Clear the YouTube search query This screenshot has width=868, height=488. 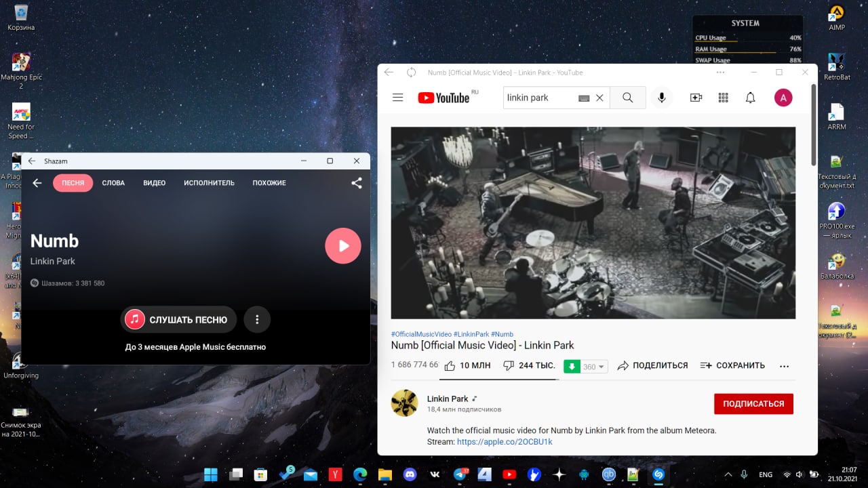[x=599, y=98]
